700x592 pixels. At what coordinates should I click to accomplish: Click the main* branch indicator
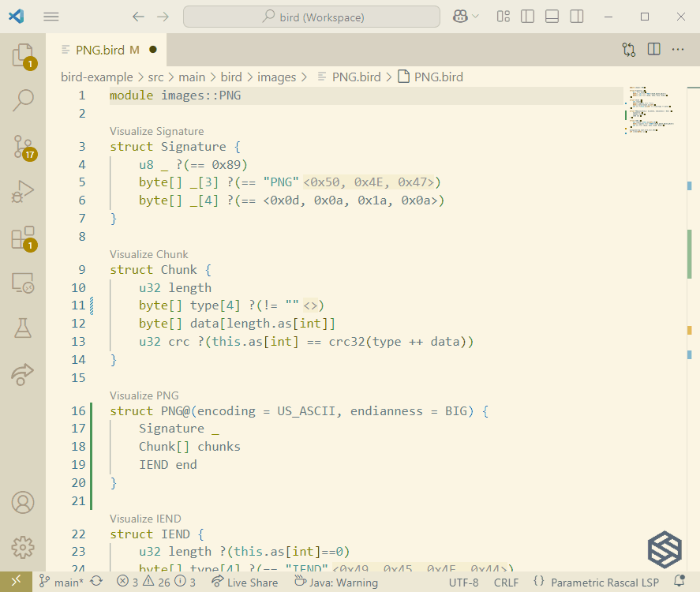63,582
